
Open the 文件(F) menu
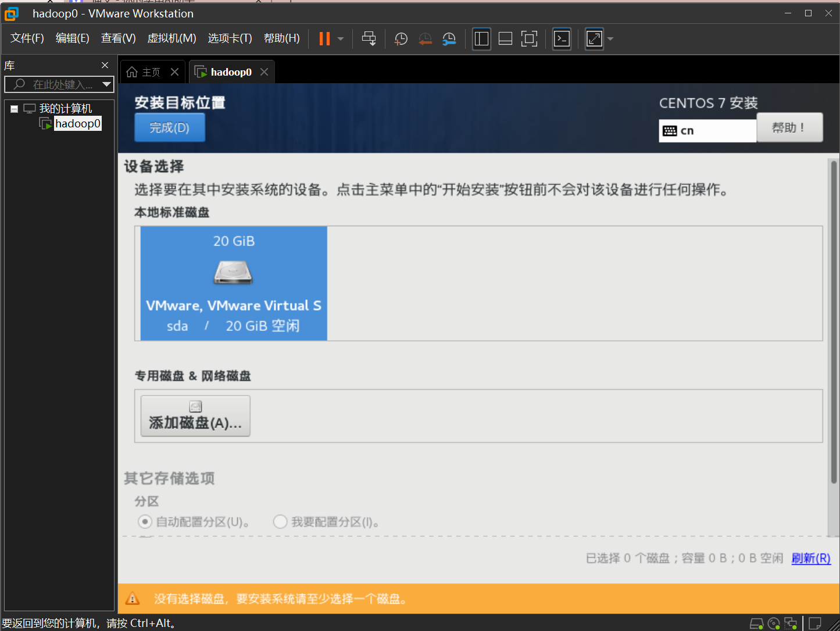pos(27,38)
